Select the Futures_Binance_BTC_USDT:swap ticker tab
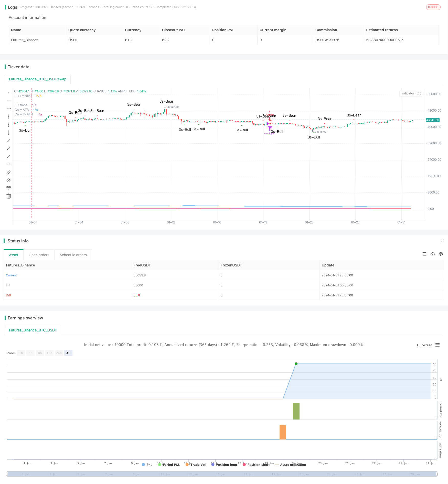The image size is (448, 484). (38, 79)
